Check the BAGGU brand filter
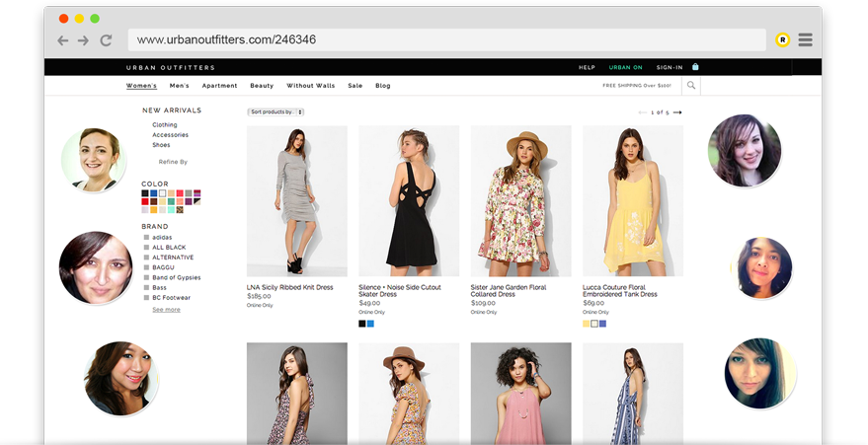The width and height of the screenshot is (868, 445). pyautogui.click(x=146, y=267)
